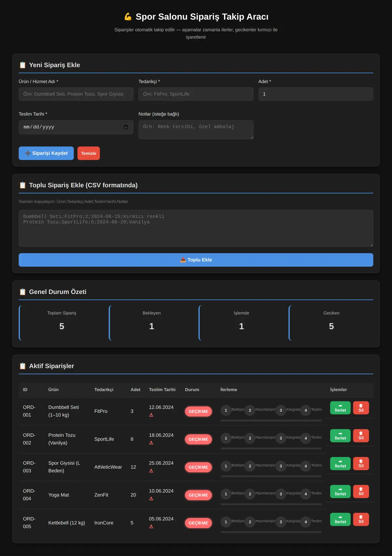Click step 2 circle for ORD-004
This screenshot has height=556, width=392.
coord(250,494)
